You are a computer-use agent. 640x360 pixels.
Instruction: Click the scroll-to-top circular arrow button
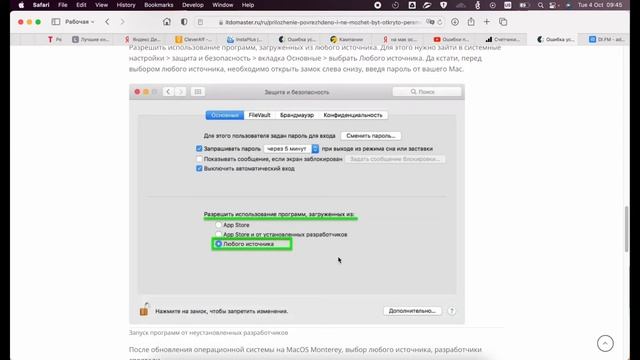605,343
